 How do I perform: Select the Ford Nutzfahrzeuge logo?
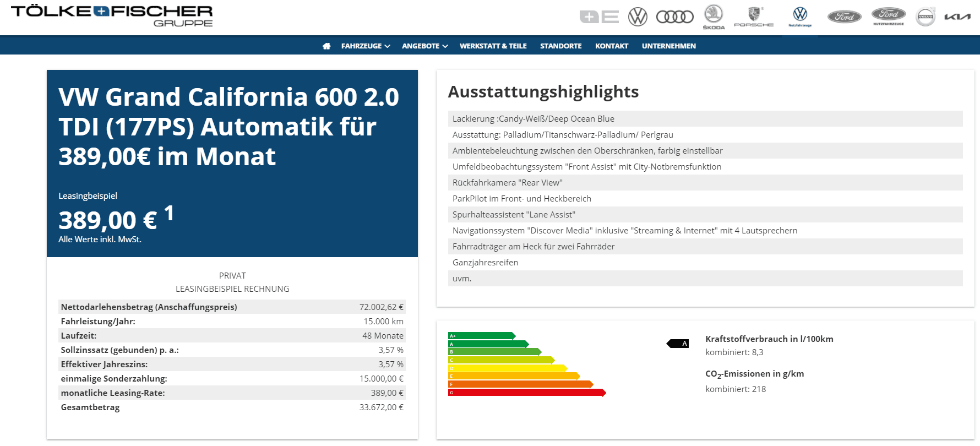pyautogui.click(x=889, y=17)
